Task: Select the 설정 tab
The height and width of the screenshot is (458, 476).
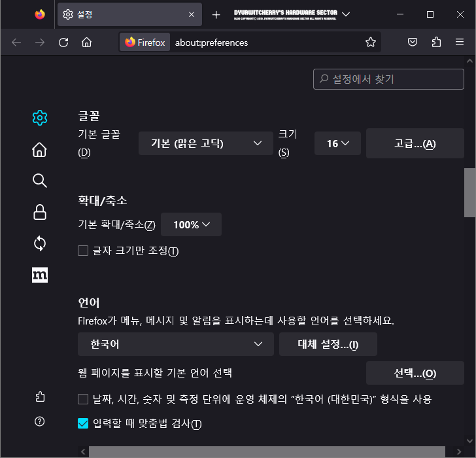Action: click(x=129, y=14)
